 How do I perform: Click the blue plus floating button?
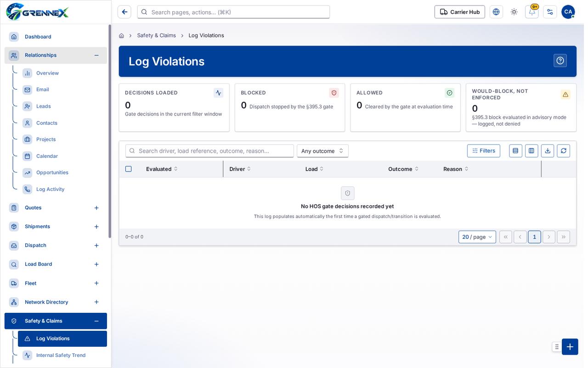click(570, 347)
